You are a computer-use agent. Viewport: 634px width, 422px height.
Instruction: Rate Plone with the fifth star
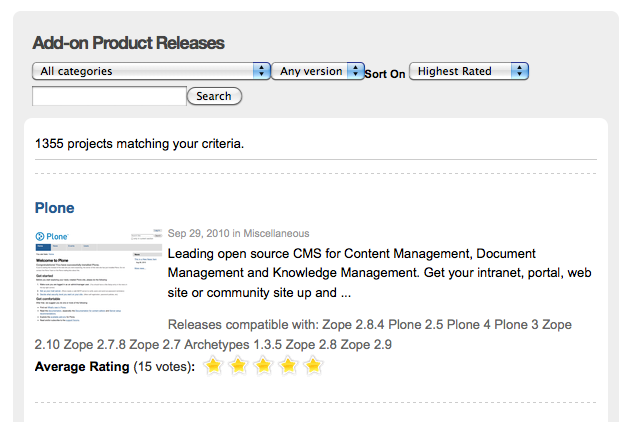tap(313, 366)
